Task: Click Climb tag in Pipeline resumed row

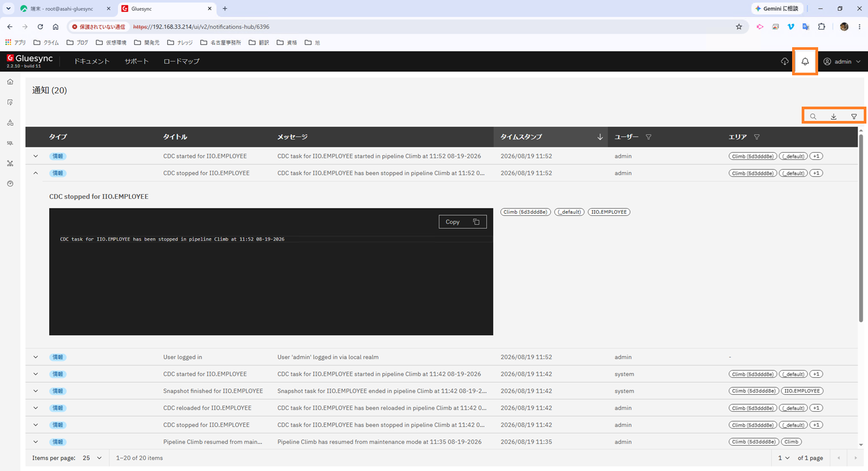Action: [x=791, y=442]
